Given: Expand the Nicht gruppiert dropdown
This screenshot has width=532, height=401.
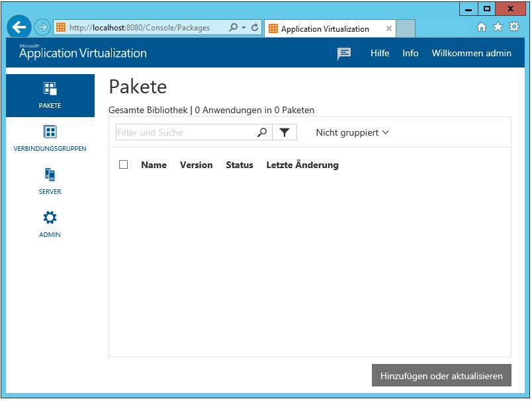Looking at the screenshot, I should (x=352, y=132).
